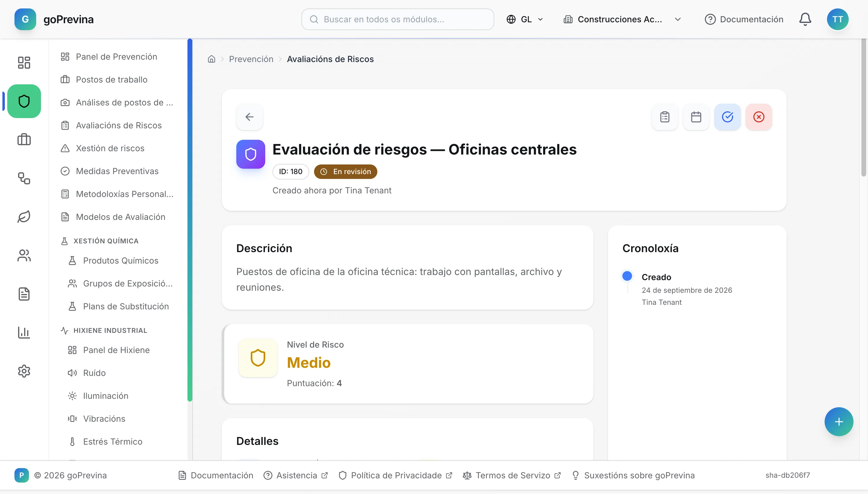Screen dimensions: 868x494
Task: Go back with the left arrow button
Action: tap(250, 117)
